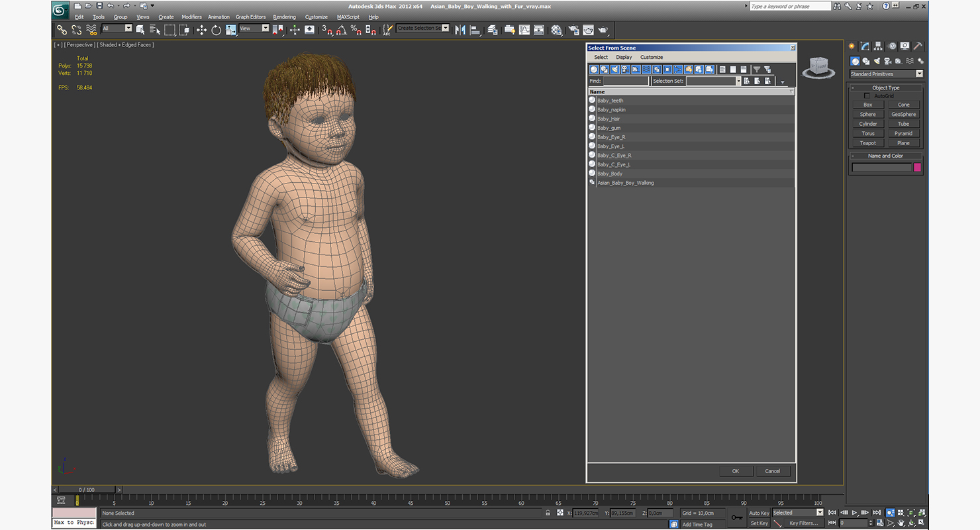Toggle the Selection Lock padlock
The width and height of the screenshot is (980, 530).
click(x=548, y=513)
